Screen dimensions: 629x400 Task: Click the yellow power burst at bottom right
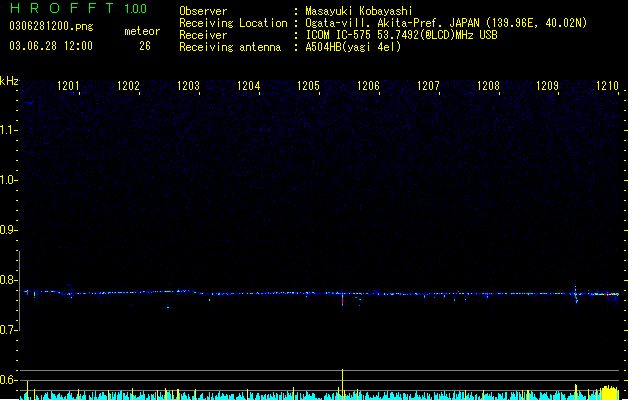pyautogui.click(x=610, y=392)
